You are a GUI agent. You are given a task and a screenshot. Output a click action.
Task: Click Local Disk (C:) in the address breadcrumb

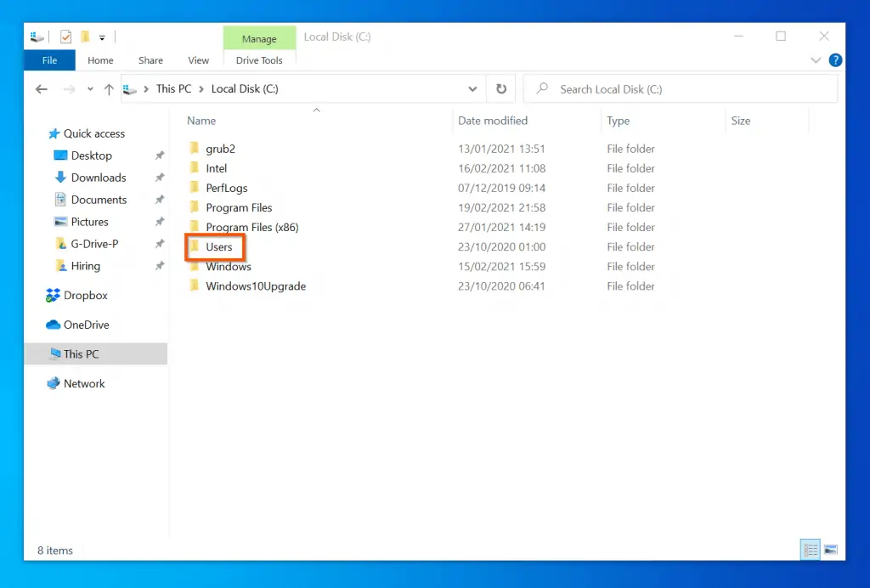click(x=245, y=88)
